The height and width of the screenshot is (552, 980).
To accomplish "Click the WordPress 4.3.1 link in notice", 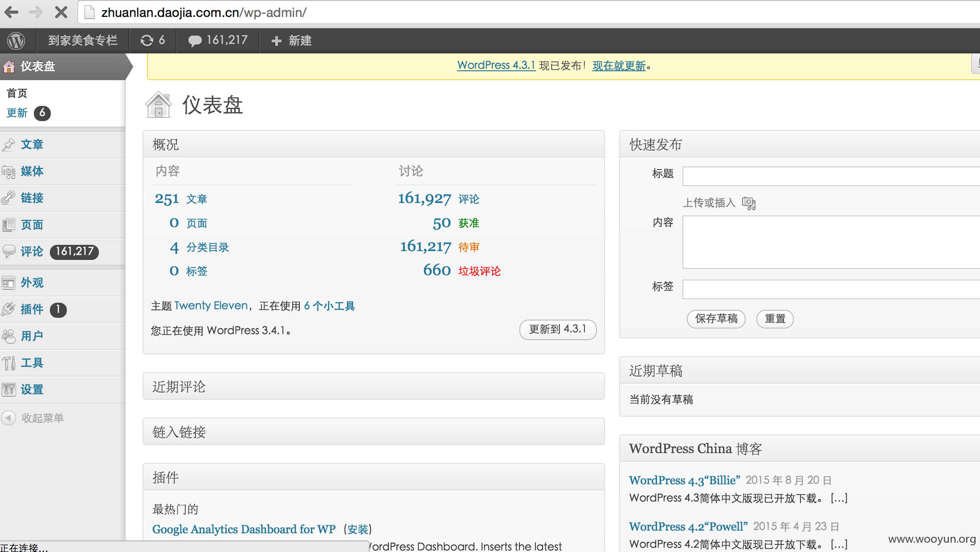I will tap(496, 65).
